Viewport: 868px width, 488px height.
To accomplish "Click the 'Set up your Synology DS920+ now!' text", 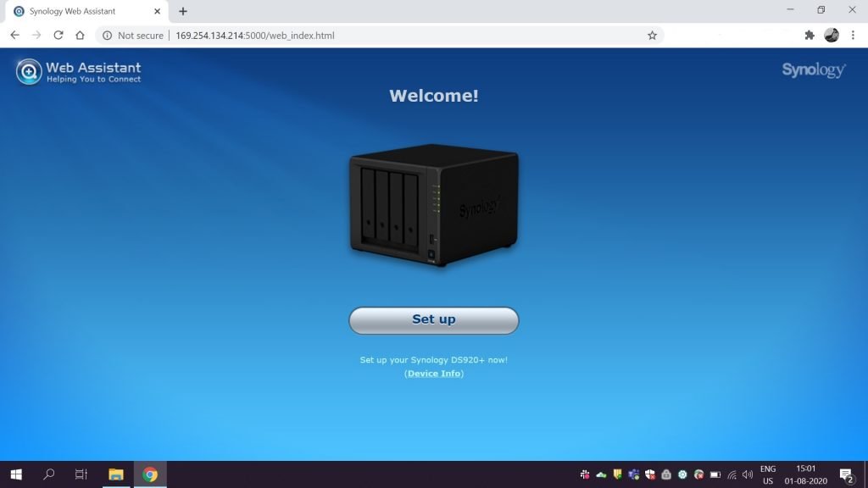I will tap(433, 359).
